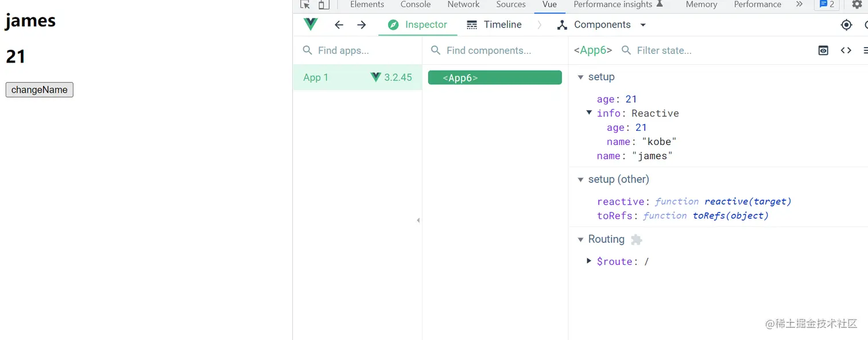Open the Components dropdown

(x=602, y=25)
